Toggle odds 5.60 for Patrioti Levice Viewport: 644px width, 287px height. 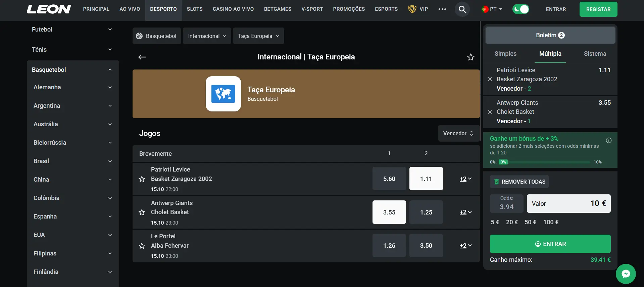click(x=389, y=179)
